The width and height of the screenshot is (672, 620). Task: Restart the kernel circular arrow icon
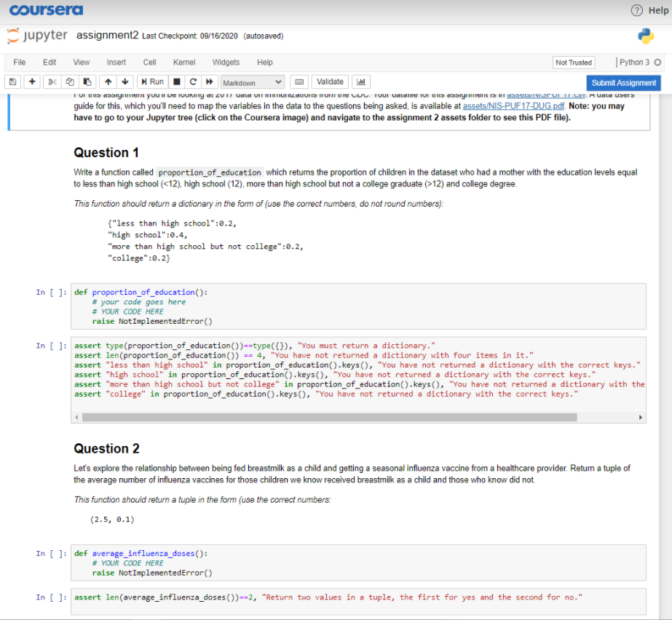pyautogui.click(x=193, y=82)
